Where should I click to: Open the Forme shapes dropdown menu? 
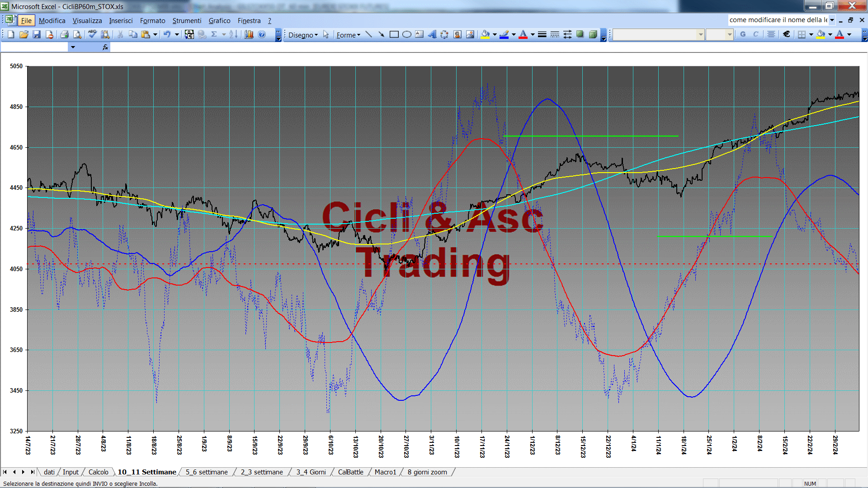click(x=348, y=35)
